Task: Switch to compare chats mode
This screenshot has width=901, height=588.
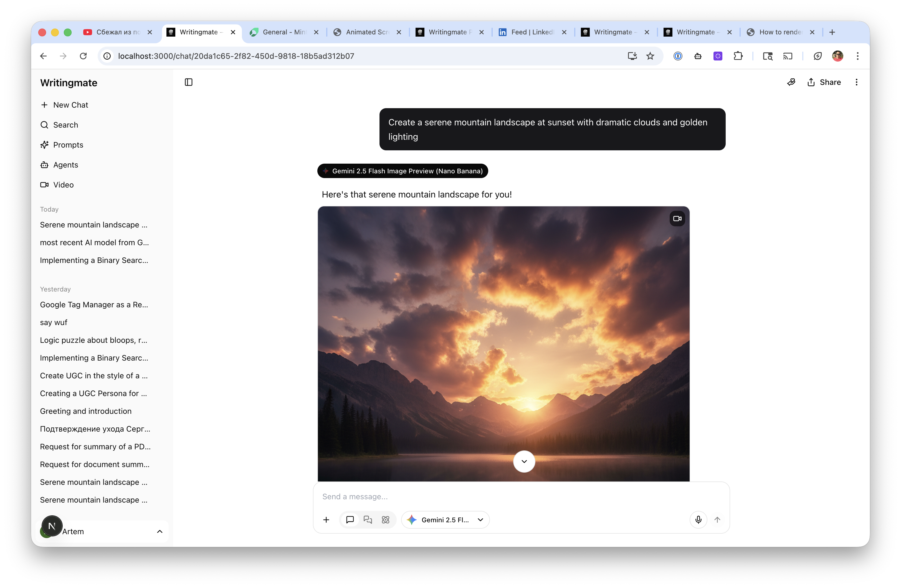Action: coord(368,519)
